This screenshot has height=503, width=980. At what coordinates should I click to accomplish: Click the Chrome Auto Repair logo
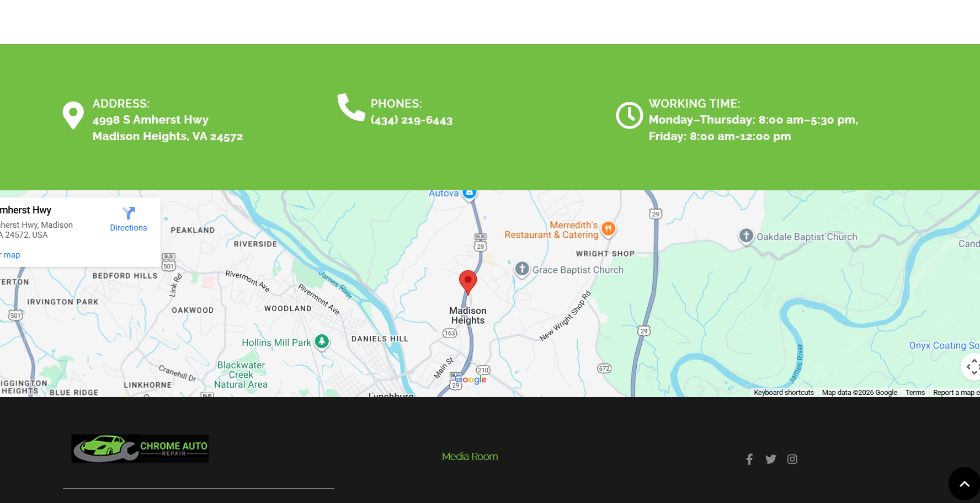tap(140, 448)
